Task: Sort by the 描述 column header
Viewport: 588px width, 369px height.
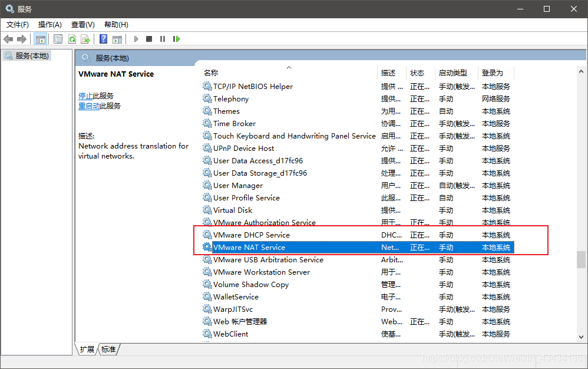Action: point(391,73)
